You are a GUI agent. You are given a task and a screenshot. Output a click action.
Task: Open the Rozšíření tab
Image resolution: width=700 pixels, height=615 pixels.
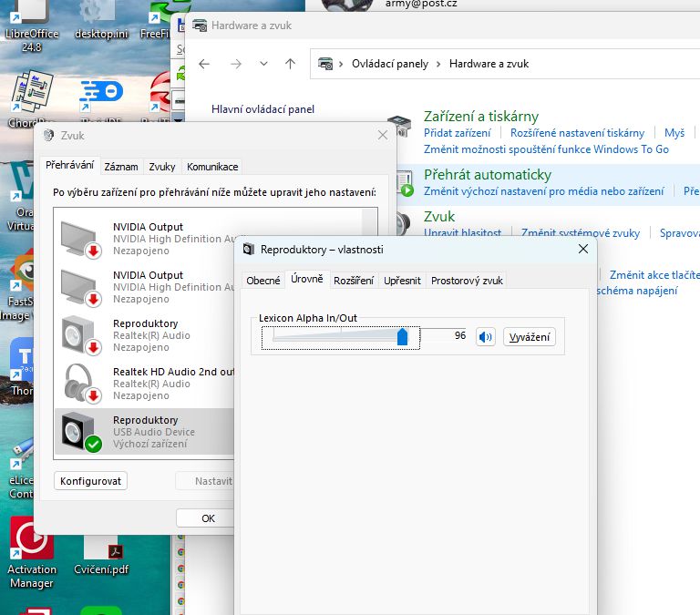tap(354, 281)
